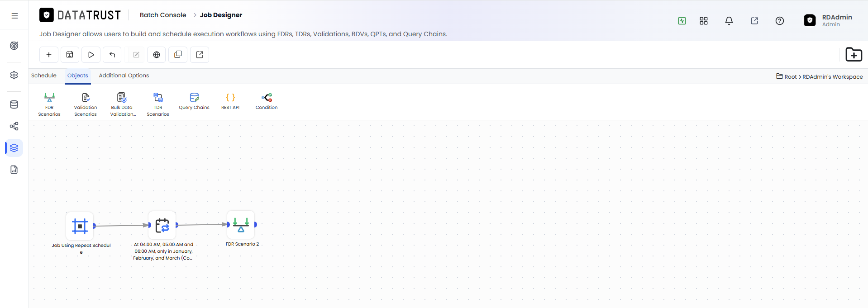Select Condition object

point(267,101)
